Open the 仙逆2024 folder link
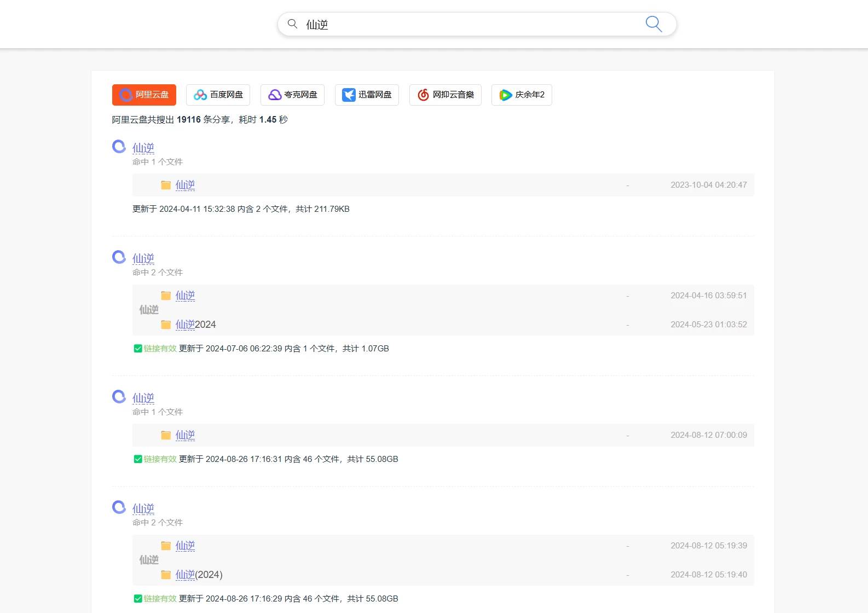This screenshot has height=613, width=868. click(195, 325)
